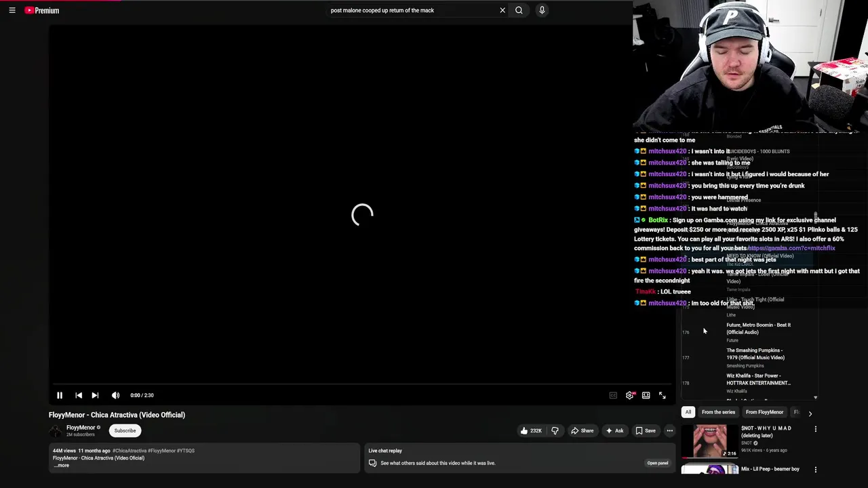Toggle closed captions CC button

pos(613,395)
